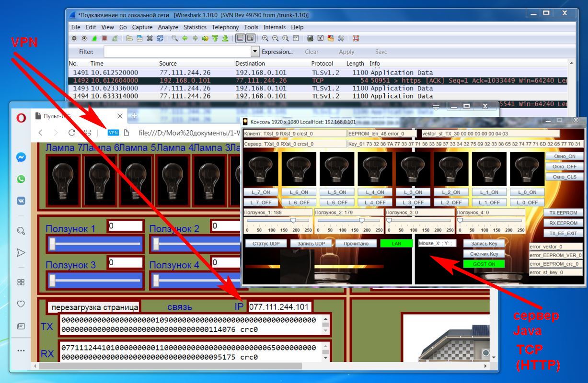Click the перезагрузка страница button
The image size is (588, 383).
point(95,307)
